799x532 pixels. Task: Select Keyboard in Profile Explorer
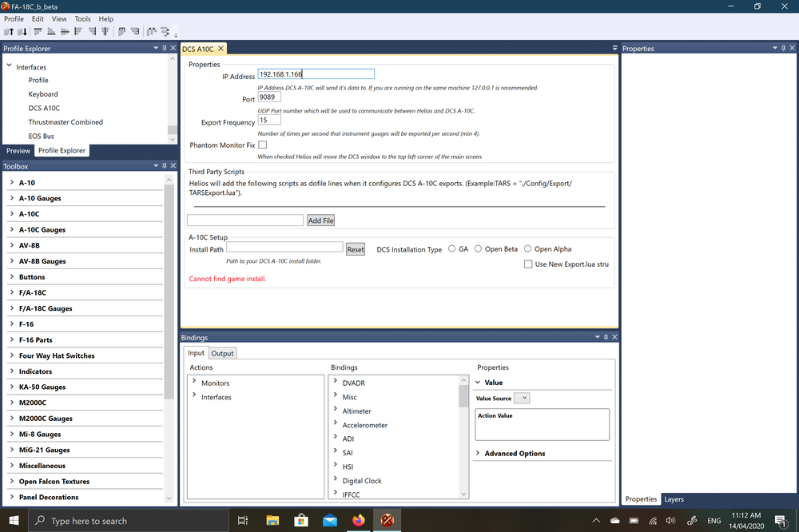(x=43, y=94)
